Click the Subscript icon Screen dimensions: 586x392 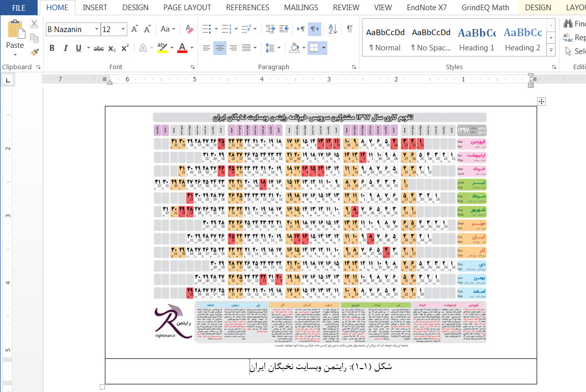pyautogui.click(x=112, y=48)
